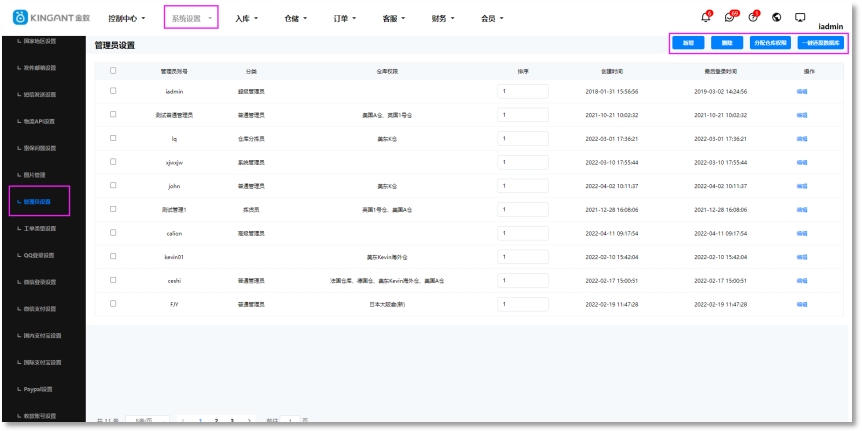
Task: Click the blue 新增 button
Action: click(x=688, y=43)
